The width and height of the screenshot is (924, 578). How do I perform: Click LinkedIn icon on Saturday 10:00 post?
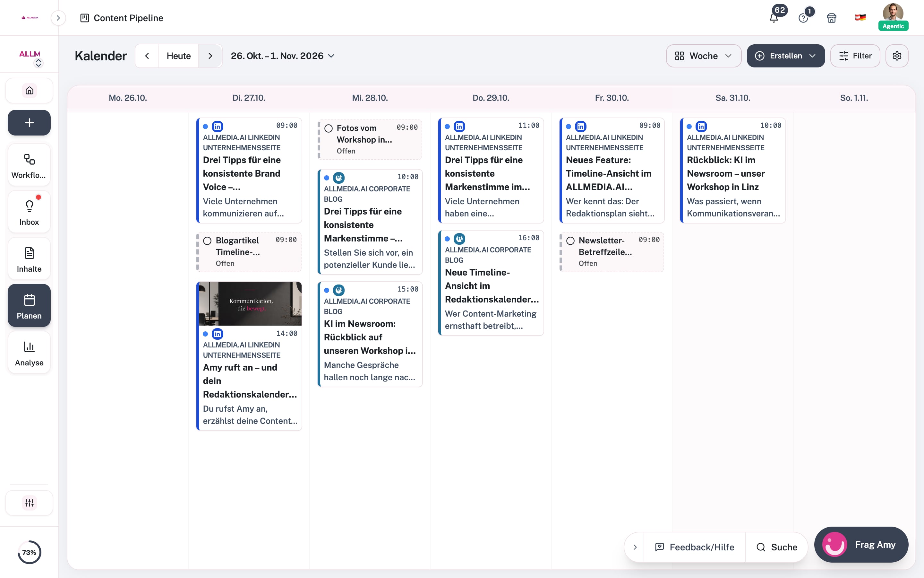tap(701, 127)
